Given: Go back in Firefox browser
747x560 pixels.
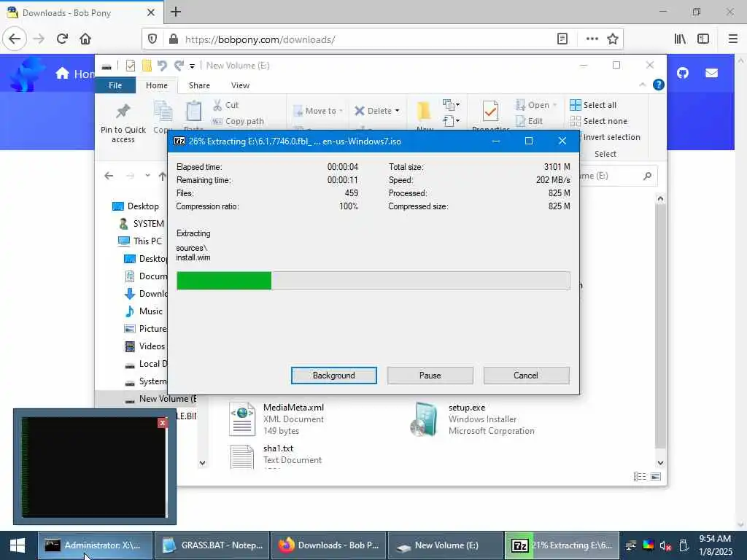Looking at the screenshot, I should point(15,39).
